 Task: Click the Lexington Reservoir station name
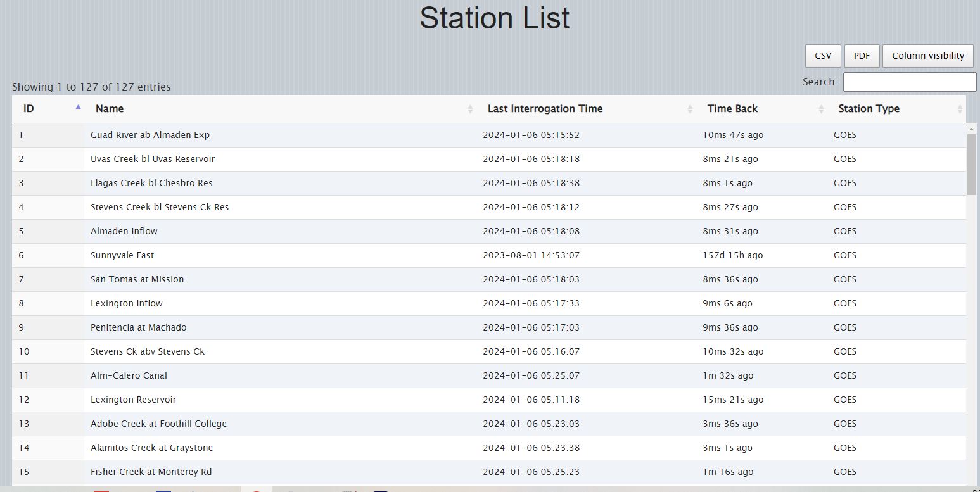(133, 400)
